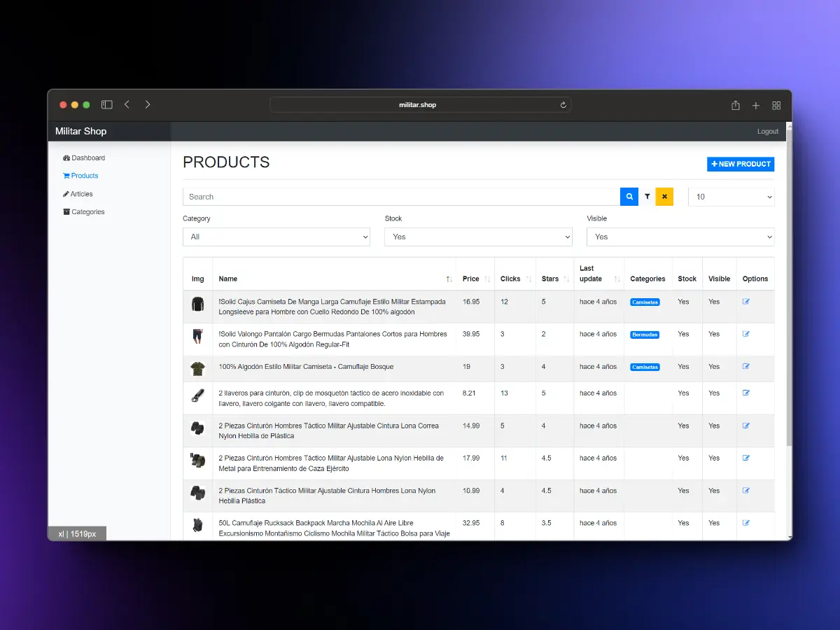Viewport: 840px width, 630px height.
Task: Click edit icon for 50L Camuflaje Rucksack
Action: pyautogui.click(x=745, y=523)
